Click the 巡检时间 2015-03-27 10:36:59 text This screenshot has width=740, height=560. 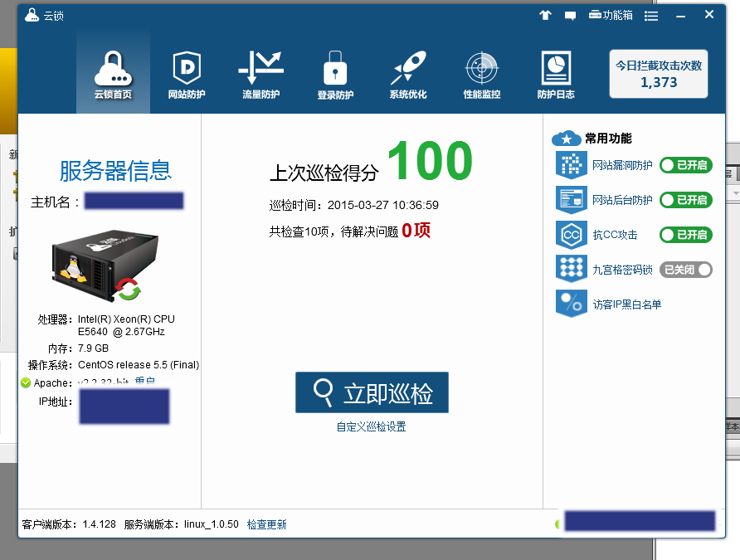[354, 205]
